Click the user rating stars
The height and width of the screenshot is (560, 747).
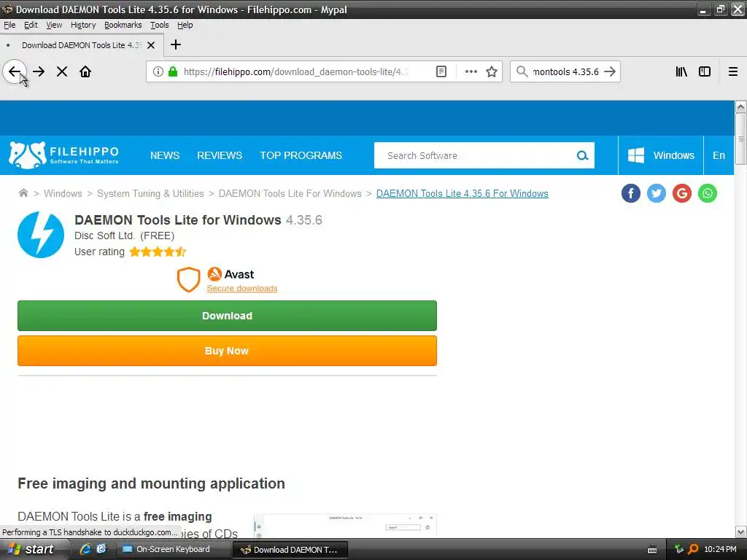(x=158, y=252)
